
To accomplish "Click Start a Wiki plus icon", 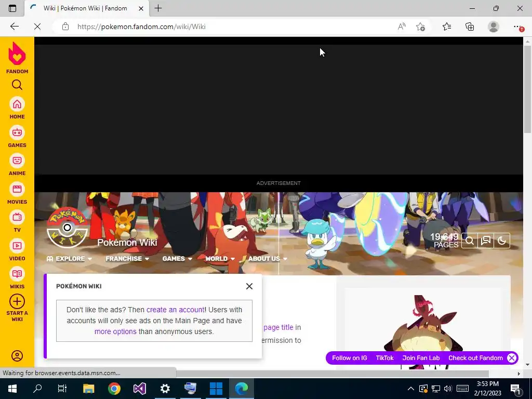I will tap(17, 301).
